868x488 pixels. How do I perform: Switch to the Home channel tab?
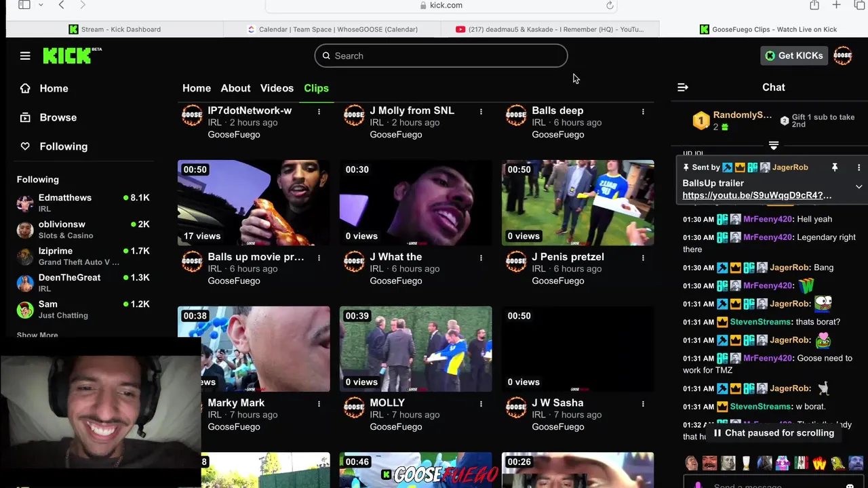[x=197, y=88]
